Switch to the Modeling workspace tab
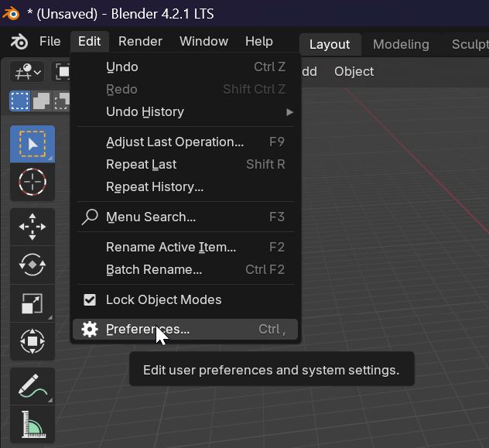 (401, 44)
